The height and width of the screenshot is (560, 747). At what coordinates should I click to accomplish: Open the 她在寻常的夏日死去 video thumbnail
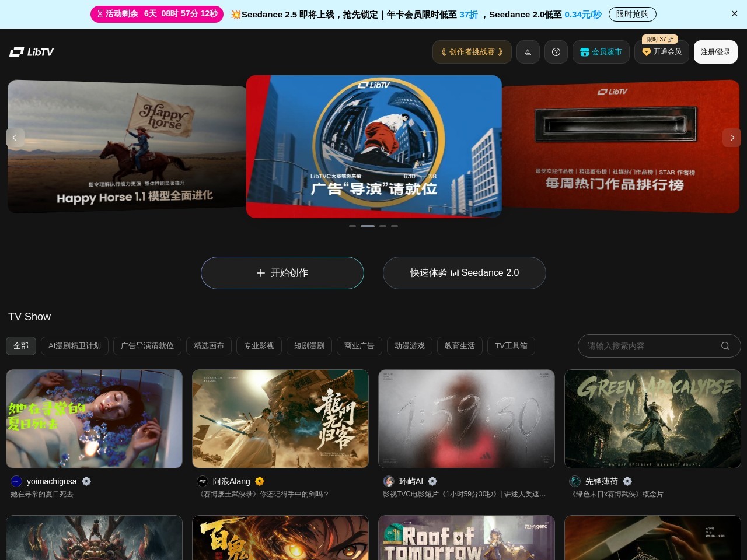[x=94, y=419]
